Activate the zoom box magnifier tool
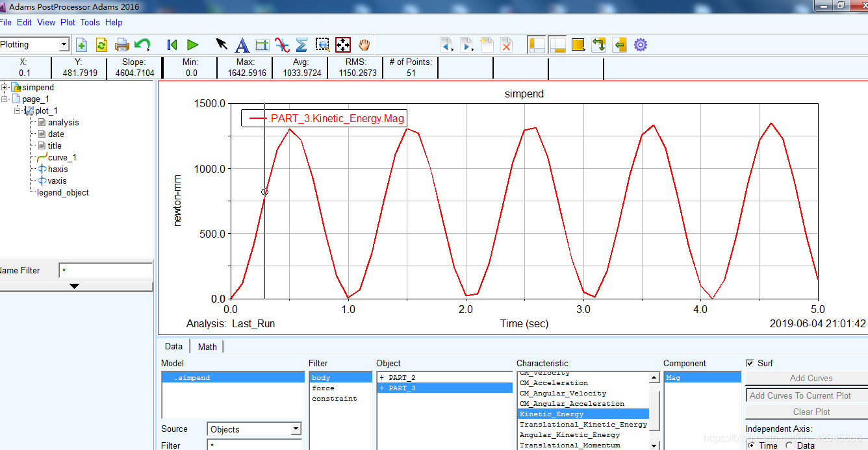The height and width of the screenshot is (450, 868). (x=322, y=45)
